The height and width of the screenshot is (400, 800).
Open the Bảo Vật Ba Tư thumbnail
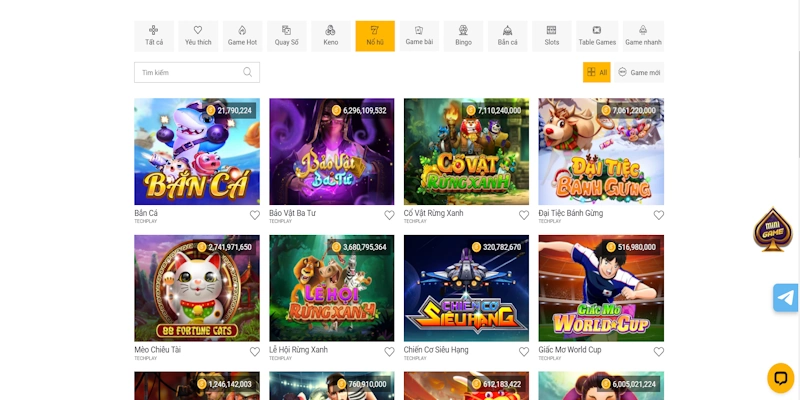point(332,152)
